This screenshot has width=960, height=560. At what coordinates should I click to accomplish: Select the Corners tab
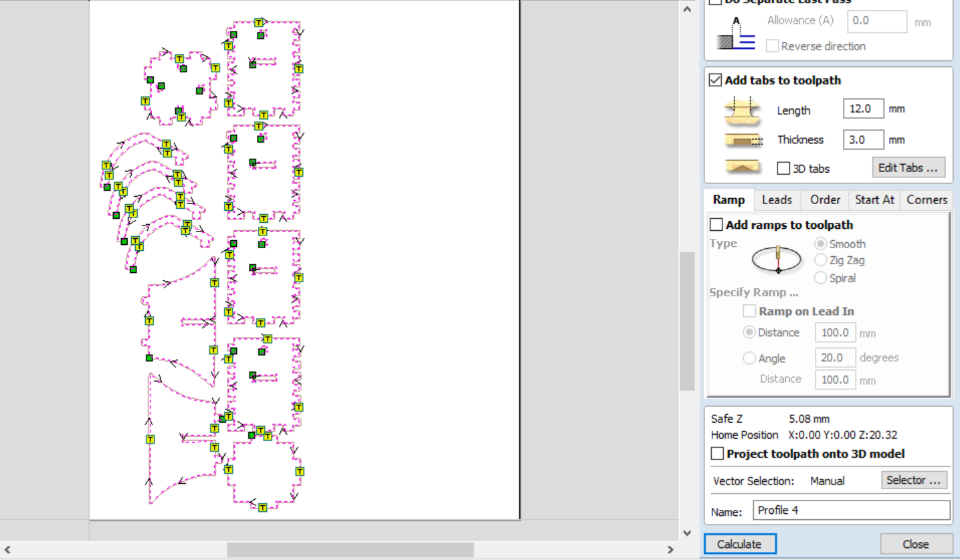point(927,200)
